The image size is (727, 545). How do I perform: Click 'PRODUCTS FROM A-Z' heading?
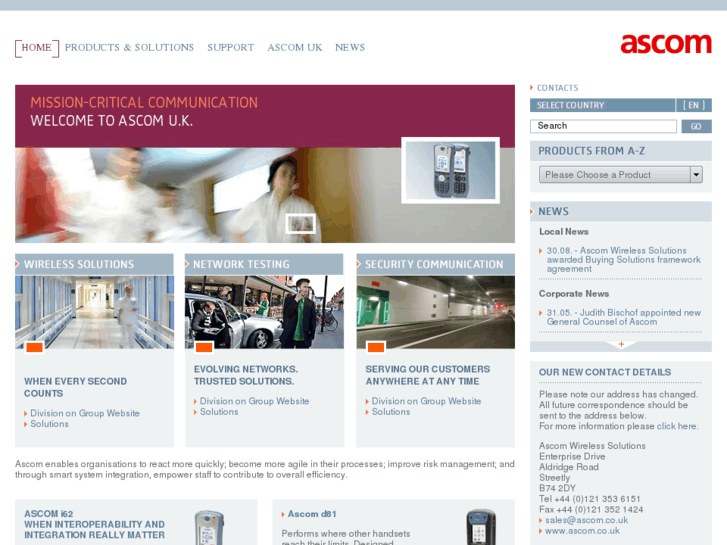[591, 151]
